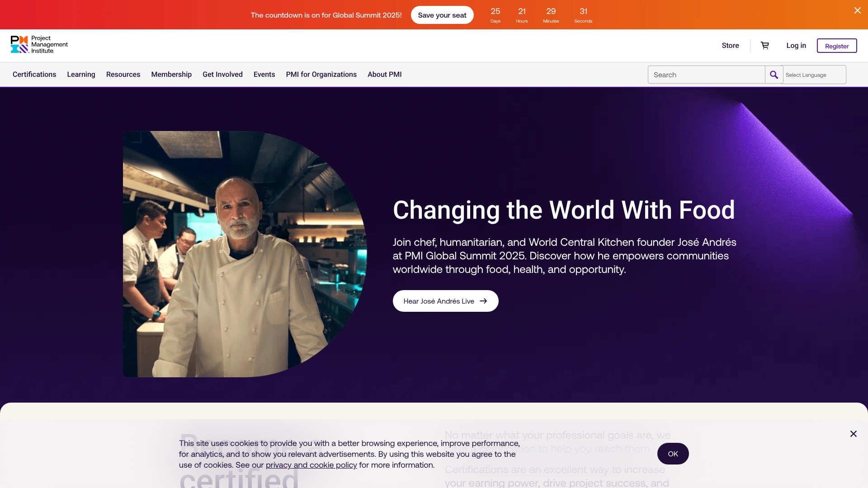Select Get Involved in navigation
This screenshot has width=868, height=488.
(222, 75)
